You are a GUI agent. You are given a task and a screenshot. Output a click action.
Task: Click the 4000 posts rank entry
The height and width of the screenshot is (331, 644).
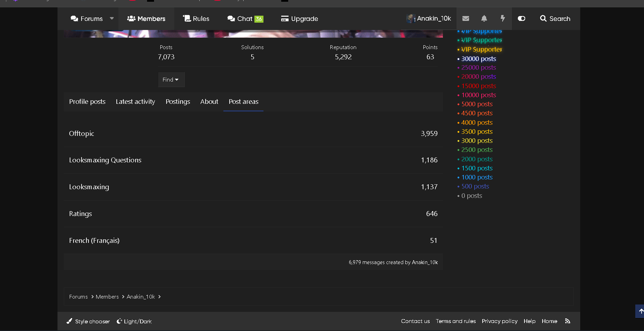pyautogui.click(x=477, y=123)
